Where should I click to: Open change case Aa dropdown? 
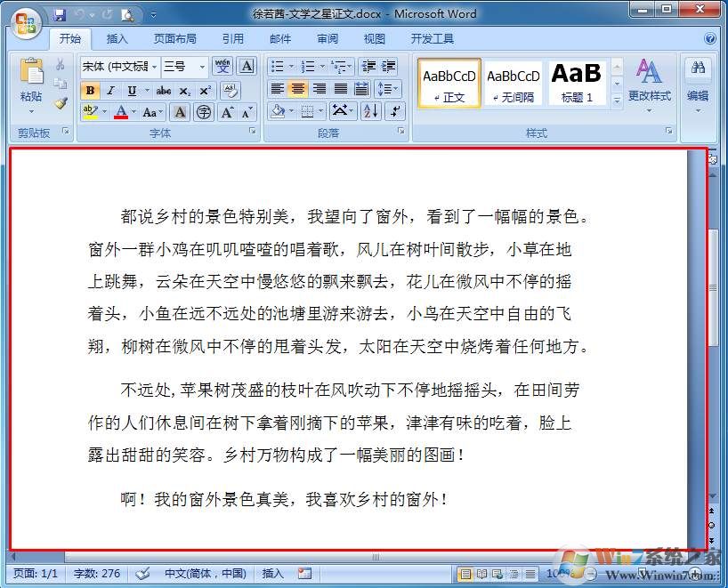[x=153, y=112]
